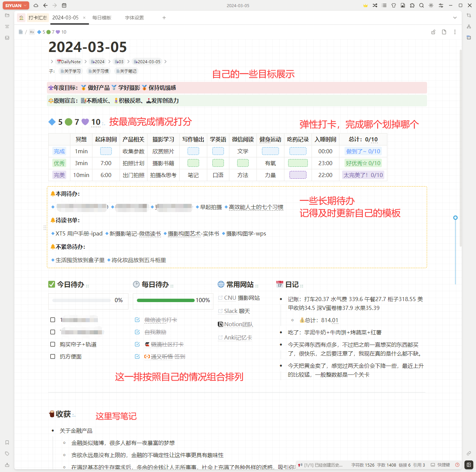The image size is (476, 472).
Task: Expand the chevron after 2024-03-05 breadcrumb
Action: point(165,62)
